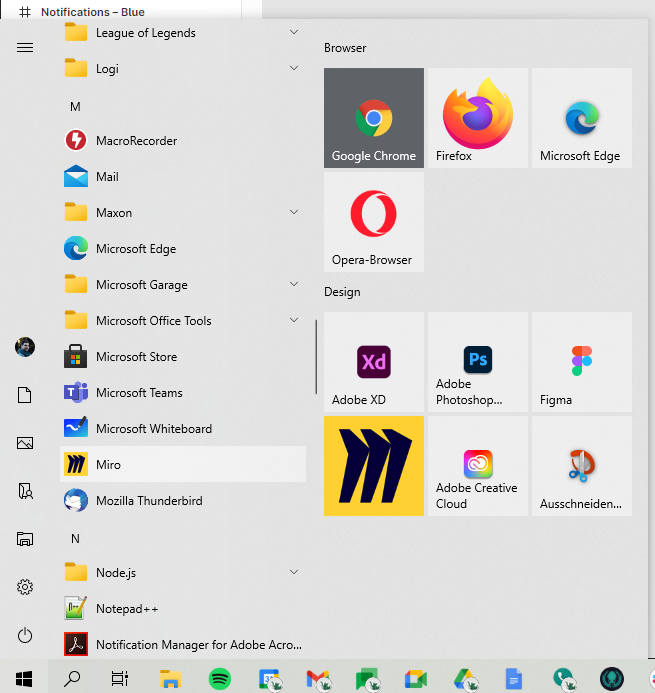Open Google Chrome tile
655x693 pixels.
coord(373,118)
